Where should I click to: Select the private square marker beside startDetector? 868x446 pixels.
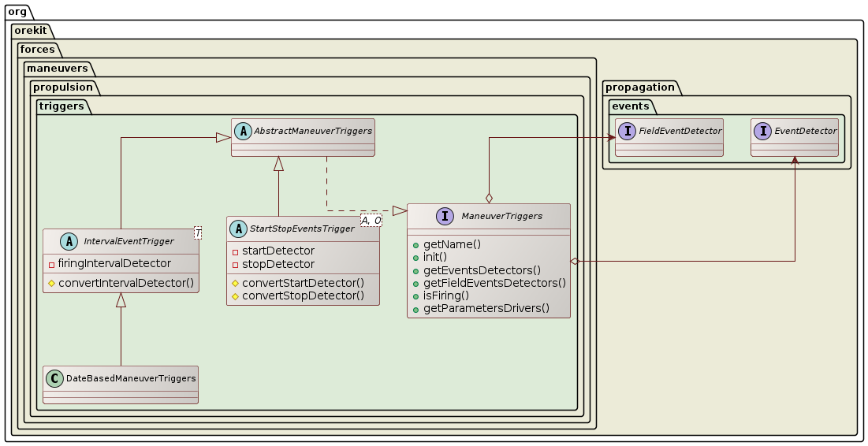234,251
